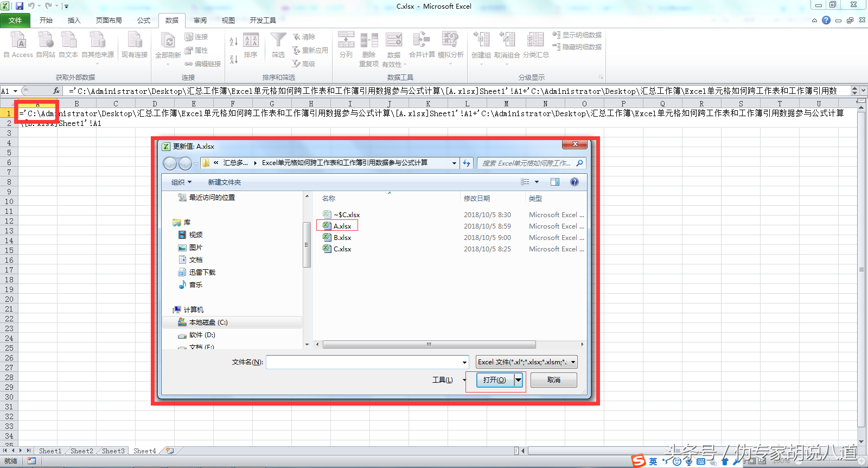Screen dimensions: 868x468
Task: Open the address path dropdown in dialog
Action: pos(454,163)
